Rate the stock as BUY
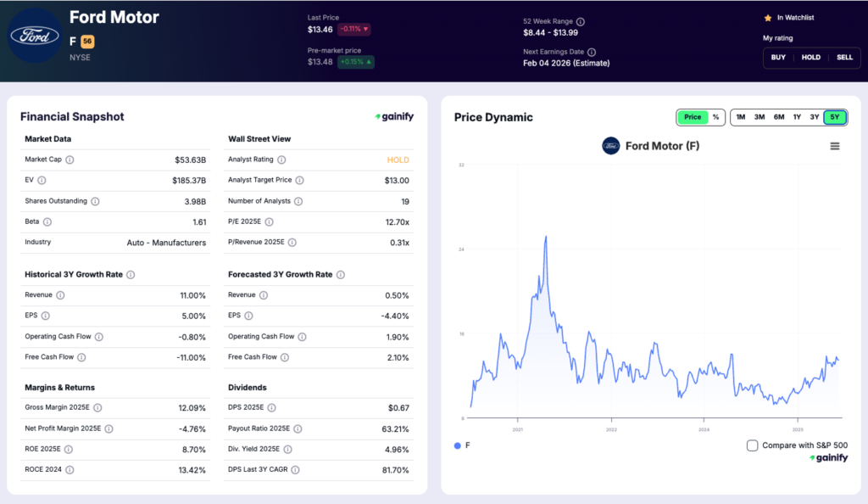The image size is (868, 504). (x=778, y=58)
